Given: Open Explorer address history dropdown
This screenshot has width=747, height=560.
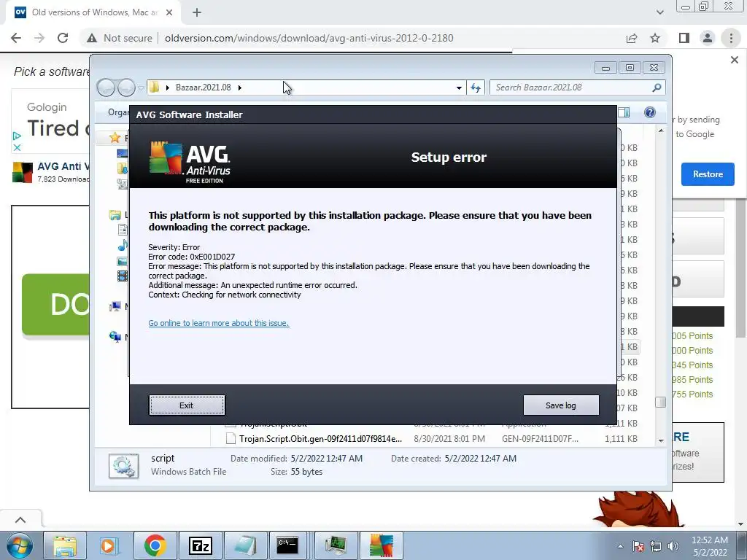Looking at the screenshot, I should point(459,87).
